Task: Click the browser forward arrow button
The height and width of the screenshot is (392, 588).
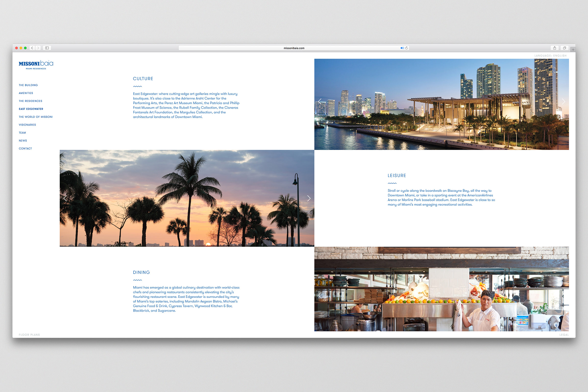Action: click(x=38, y=48)
